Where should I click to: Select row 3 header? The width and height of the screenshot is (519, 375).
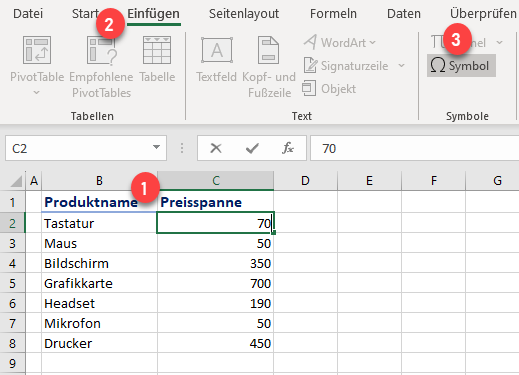tap(12, 243)
